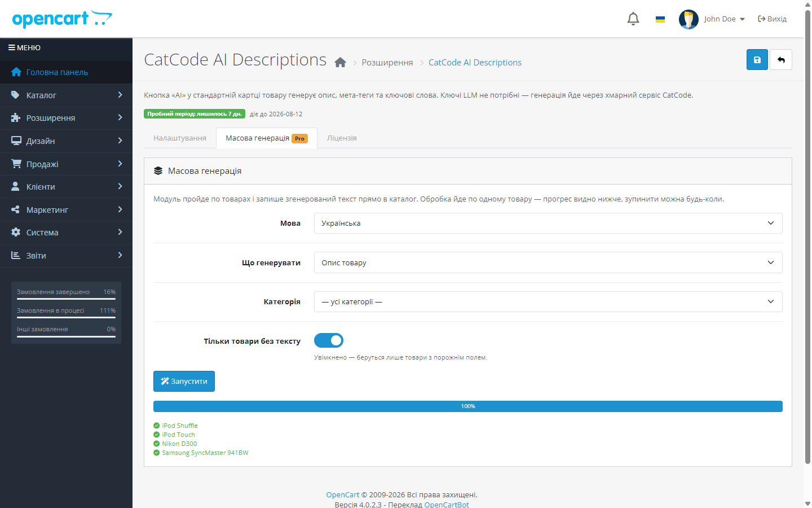Viewport: 812px width, 508px height.
Task: Click the Звіти chart icon
Action: coord(16,255)
